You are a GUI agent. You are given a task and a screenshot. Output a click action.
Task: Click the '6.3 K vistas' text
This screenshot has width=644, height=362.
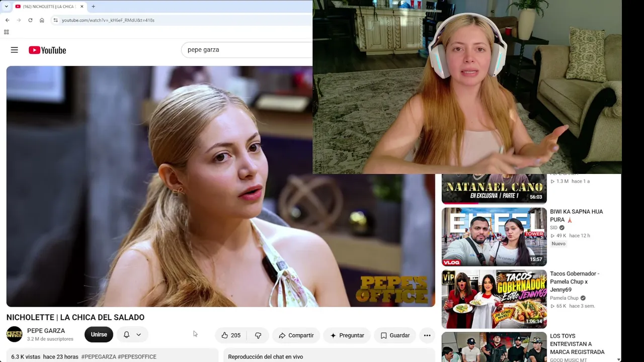26,357
